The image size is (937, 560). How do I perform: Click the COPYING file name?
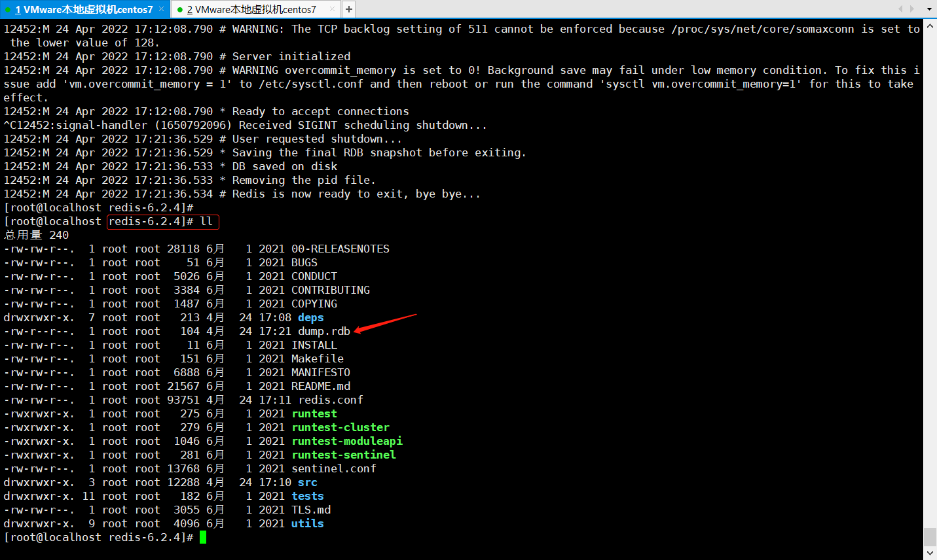(314, 304)
